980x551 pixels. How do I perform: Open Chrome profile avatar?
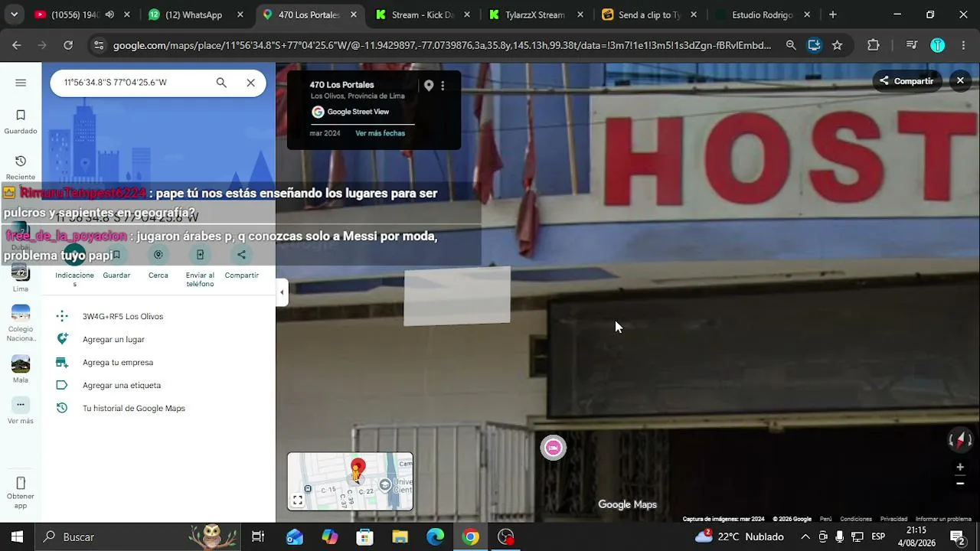point(937,45)
